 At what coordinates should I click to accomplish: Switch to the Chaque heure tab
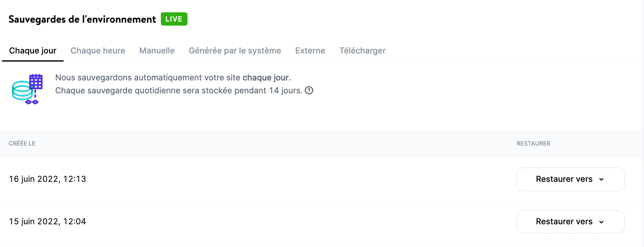98,51
